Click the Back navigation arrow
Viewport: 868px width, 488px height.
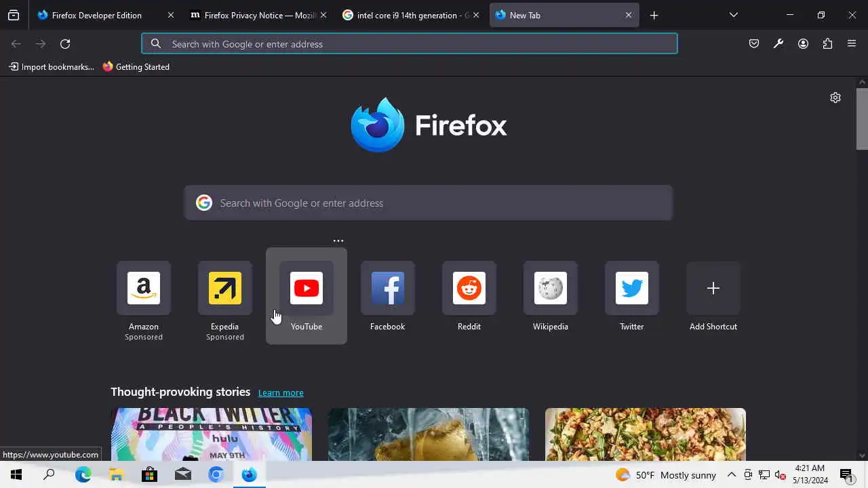coord(16,44)
